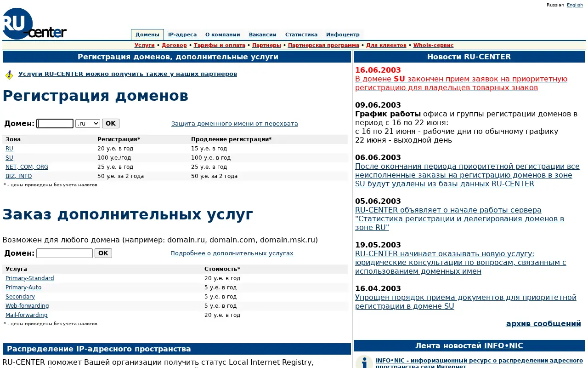The image size is (588, 368).
Task: Switch to the IP-адреса tab
Action: point(182,34)
